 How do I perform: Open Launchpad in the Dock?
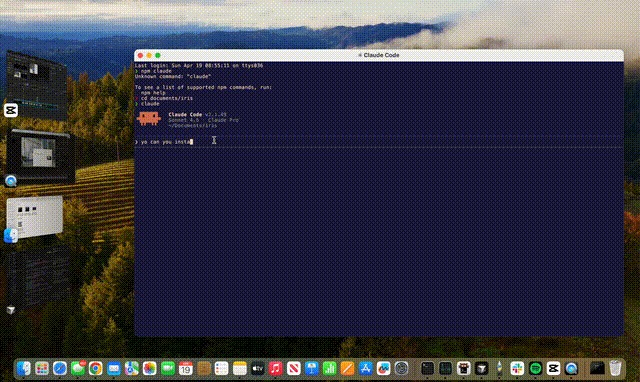point(42,369)
